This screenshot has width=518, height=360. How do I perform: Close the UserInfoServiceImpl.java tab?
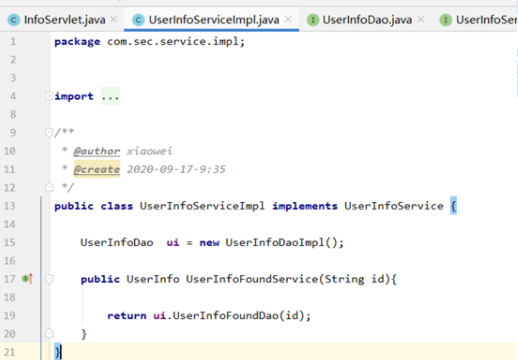[x=288, y=19]
